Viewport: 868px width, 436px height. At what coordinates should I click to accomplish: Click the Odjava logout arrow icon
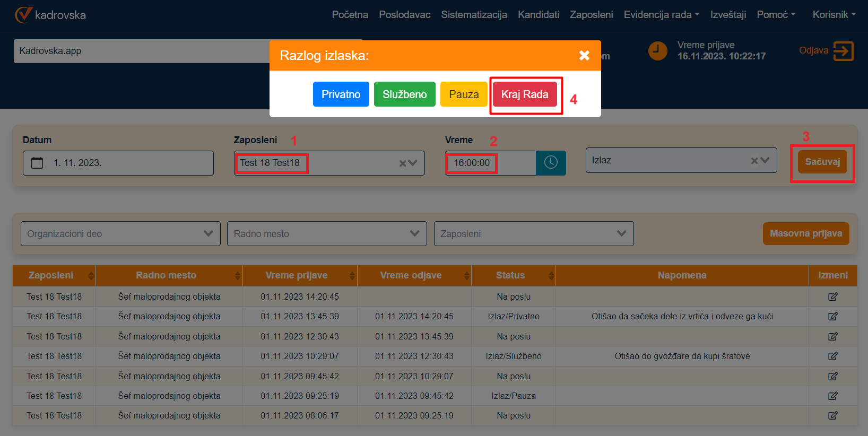pyautogui.click(x=843, y=51)
